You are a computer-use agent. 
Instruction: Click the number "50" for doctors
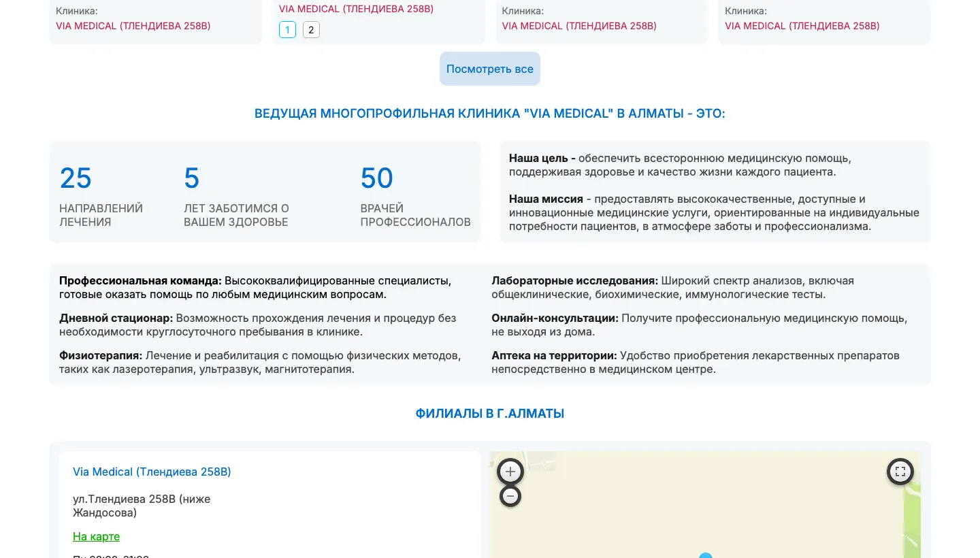pyautogui.click(x=377, y=178)
